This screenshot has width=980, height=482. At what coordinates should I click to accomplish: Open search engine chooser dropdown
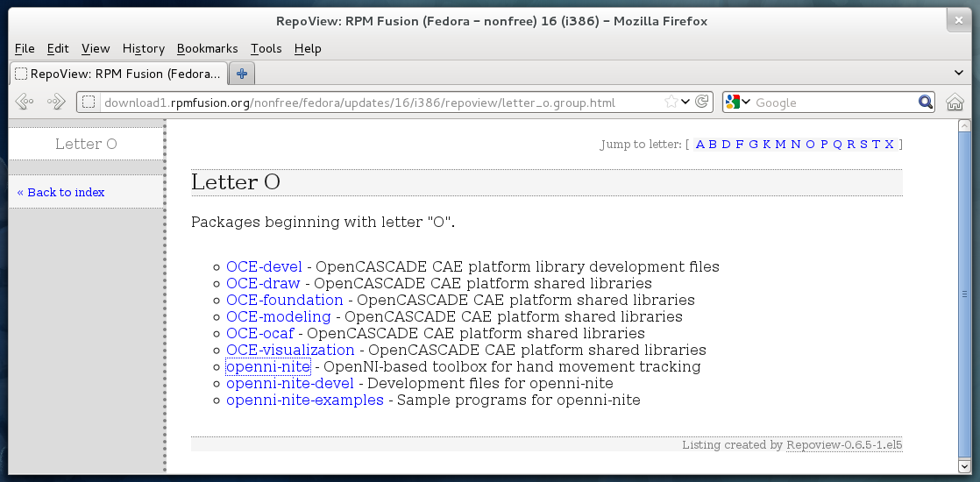click(746, 102)
